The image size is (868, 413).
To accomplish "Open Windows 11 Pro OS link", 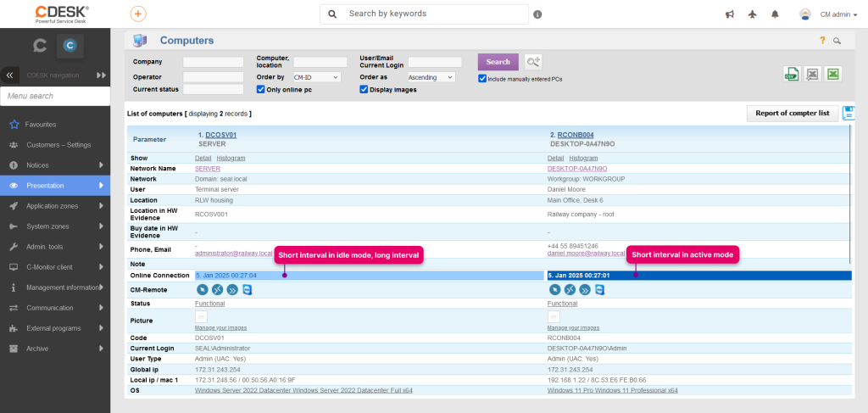I will 612,390.
